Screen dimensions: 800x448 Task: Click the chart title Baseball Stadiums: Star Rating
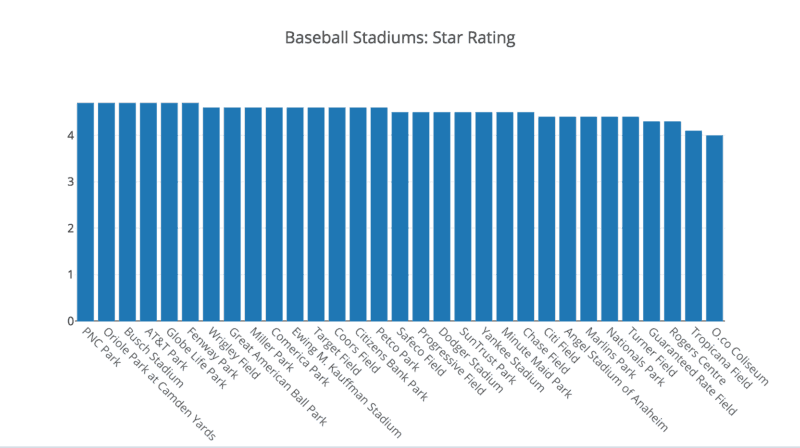[x=399, y=39]
